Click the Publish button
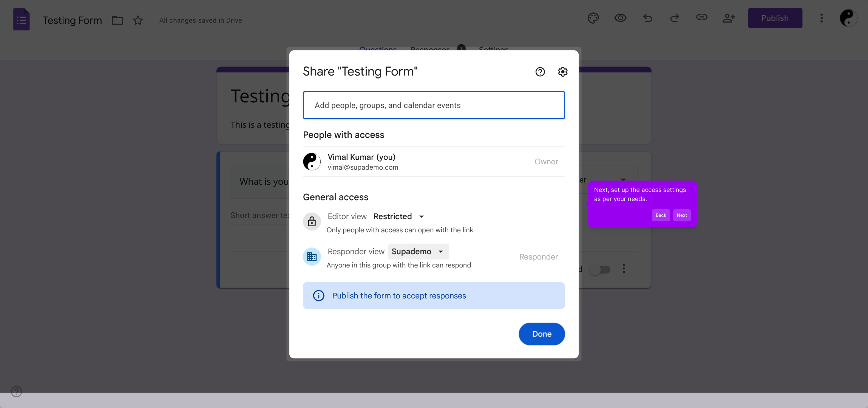Screen dimensions: 868x408 tap(775, 18)
